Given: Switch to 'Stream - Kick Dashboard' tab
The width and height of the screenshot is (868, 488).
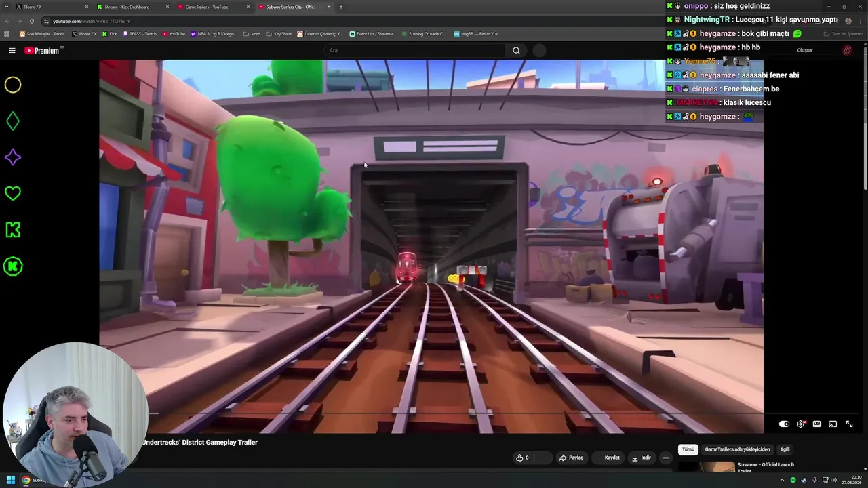Looking at the screenshot, I should click(132, 7).
